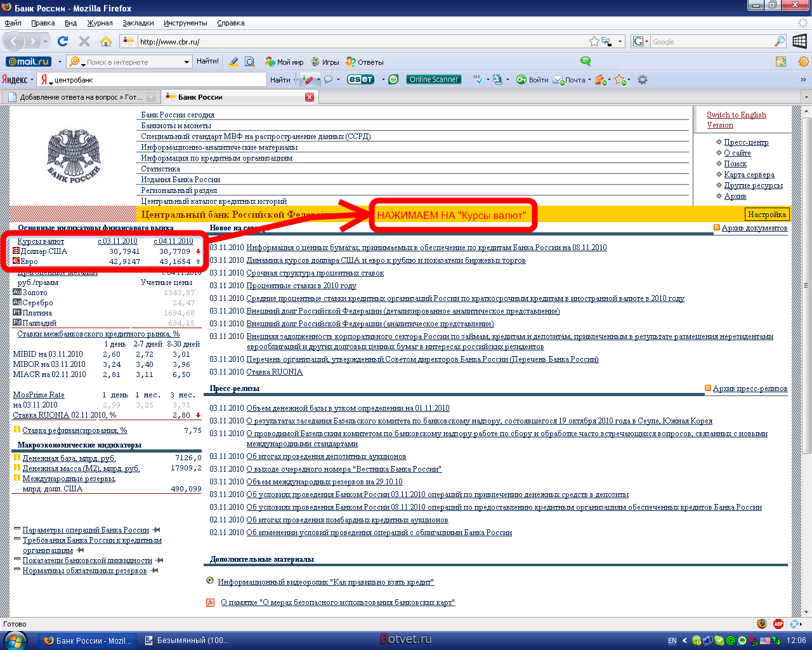Open Mail.ru toolbar settings gear

click(804, 62)
